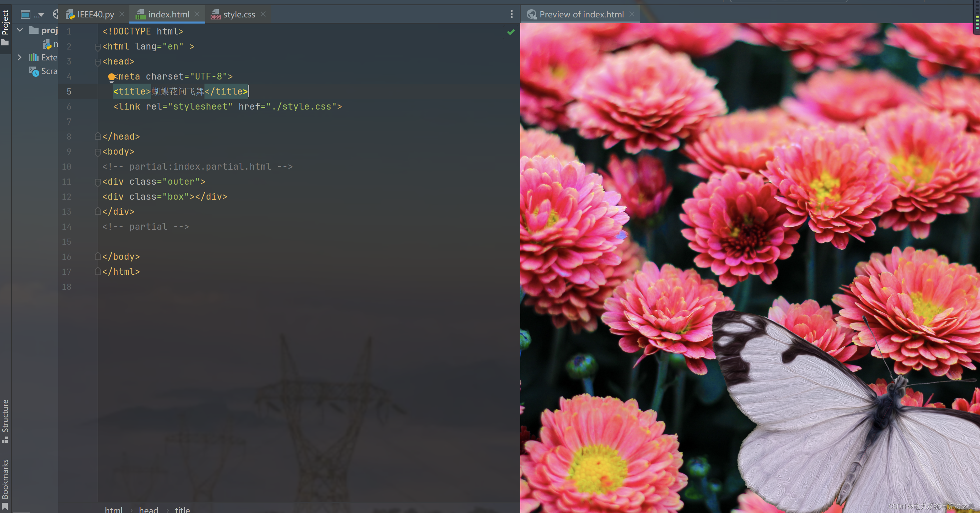Click line number 12 in the gutter
This screenshot has height=513, width=980.
pyautogui.click(x=67, y=197)
